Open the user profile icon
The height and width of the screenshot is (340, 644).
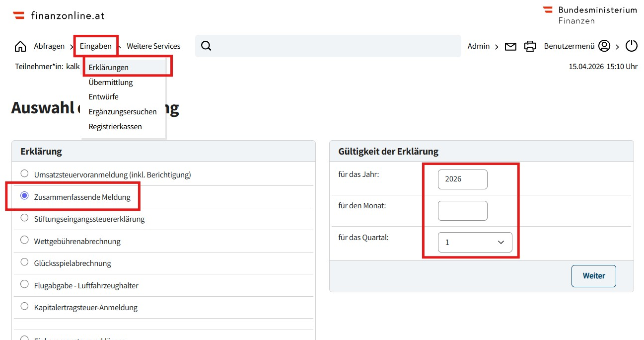tap(604, 46)
